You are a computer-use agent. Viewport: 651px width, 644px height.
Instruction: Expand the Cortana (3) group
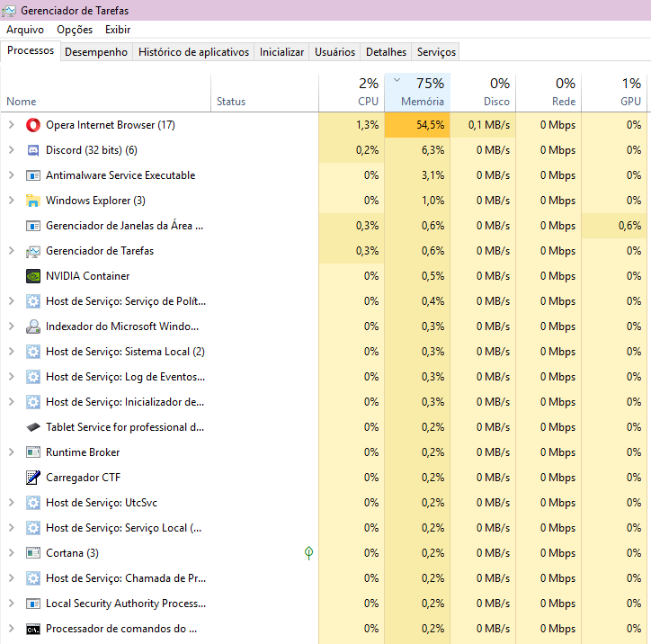tap(12, 553)
